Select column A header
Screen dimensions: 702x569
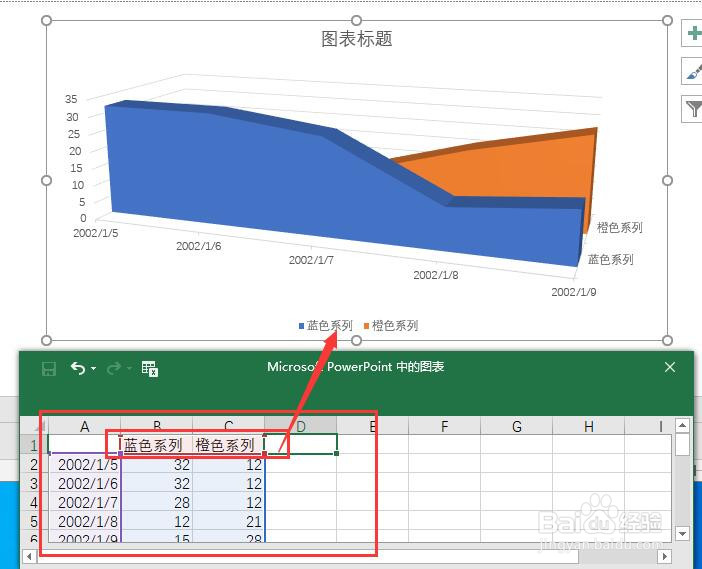pos(85,426)
